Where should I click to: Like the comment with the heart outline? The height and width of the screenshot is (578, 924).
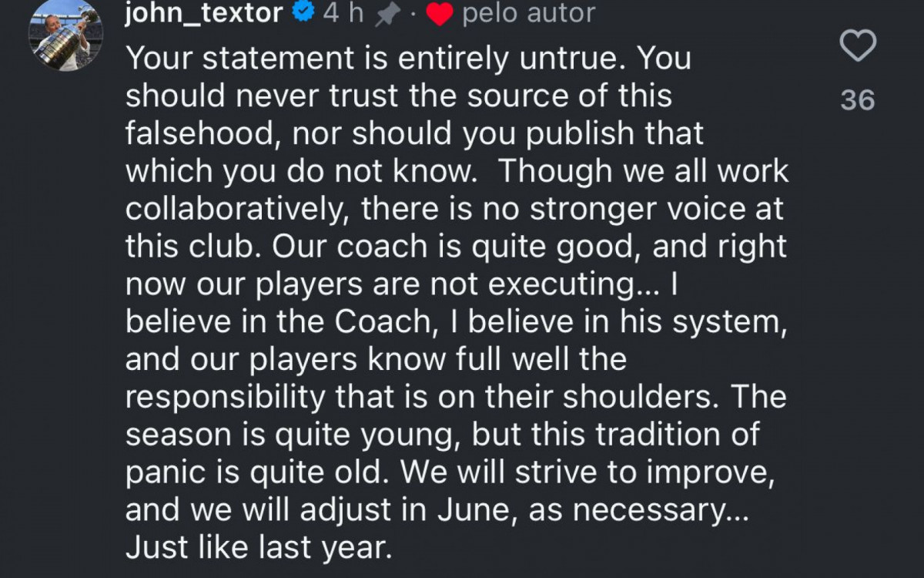(857, 47)
